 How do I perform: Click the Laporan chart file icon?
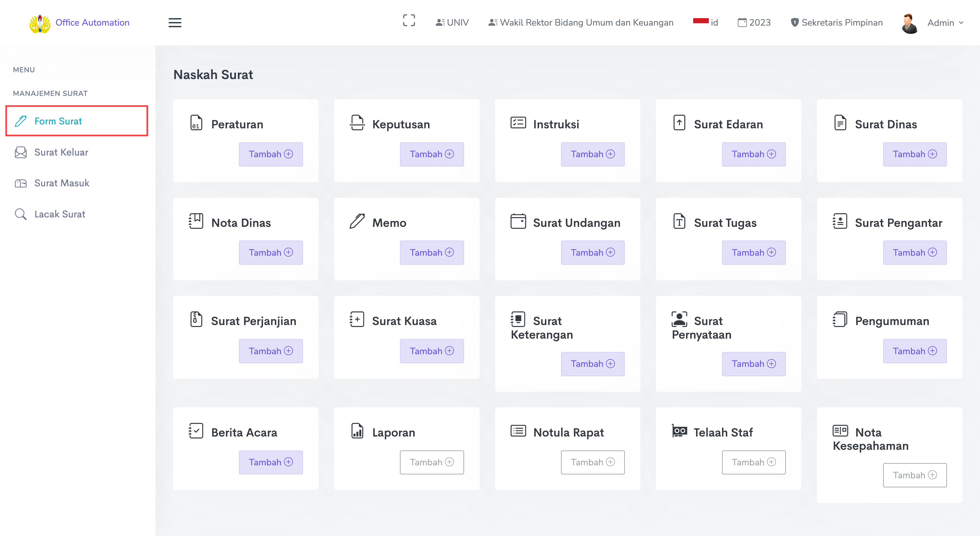click(x=357, y=431)
